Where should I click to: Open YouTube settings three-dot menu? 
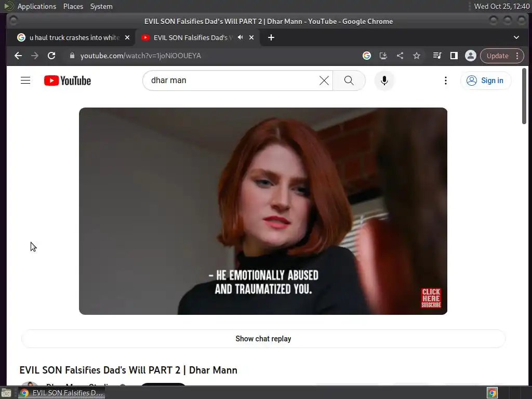[445, 81]
